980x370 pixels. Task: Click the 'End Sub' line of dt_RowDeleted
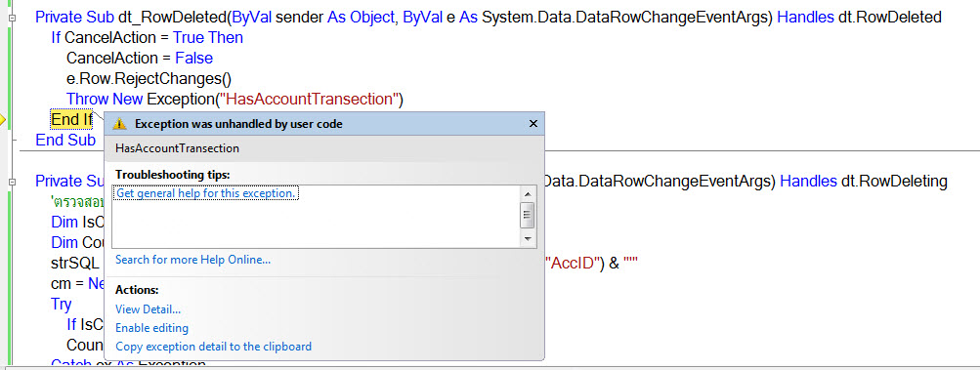click(65, 140)
